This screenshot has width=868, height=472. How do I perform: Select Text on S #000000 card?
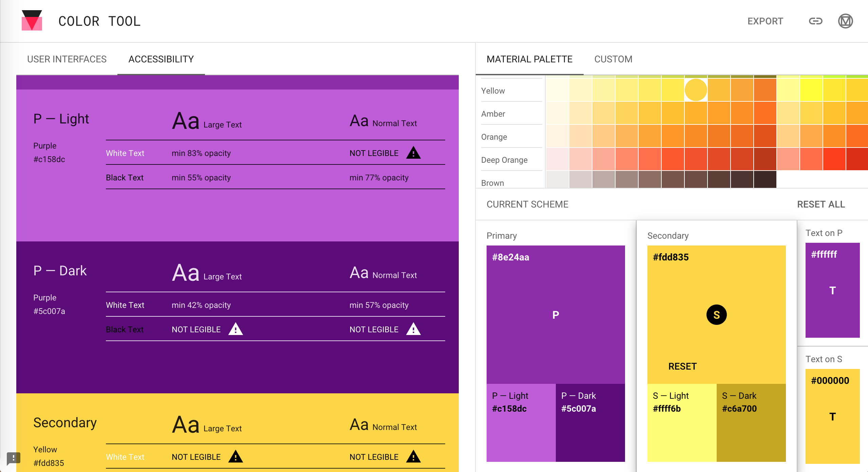point(832,416)
